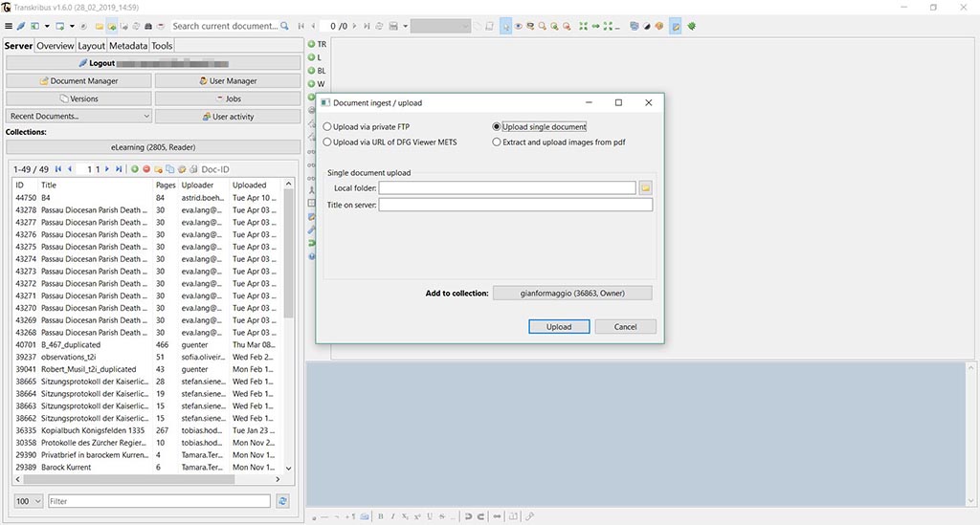Click the import document toolbar icon

[x=112, y=26]
